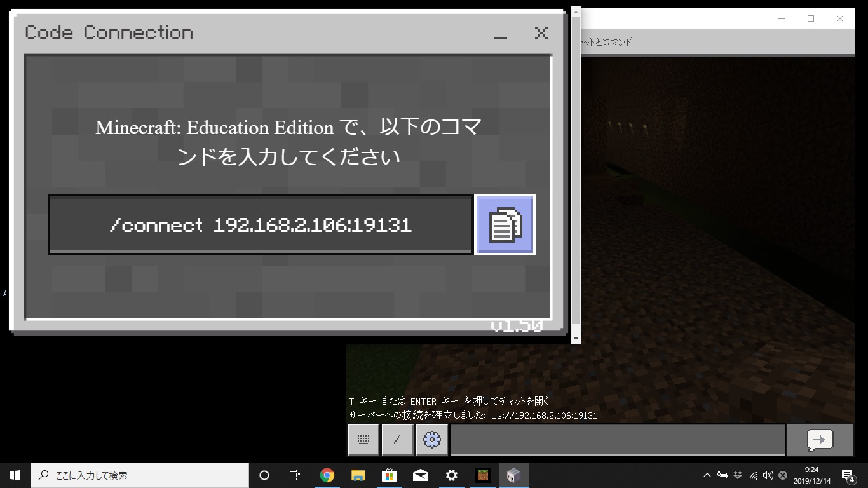Close the Code Connection window

(541, 33)
